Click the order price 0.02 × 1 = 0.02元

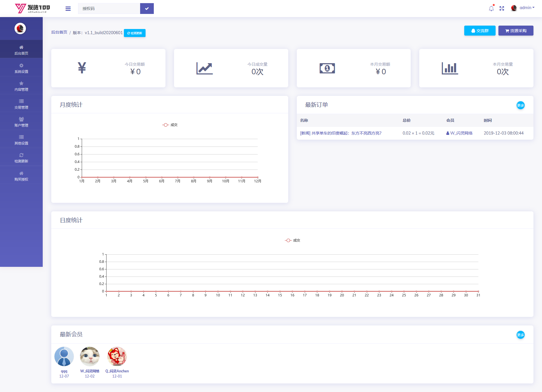pos(418,133)
